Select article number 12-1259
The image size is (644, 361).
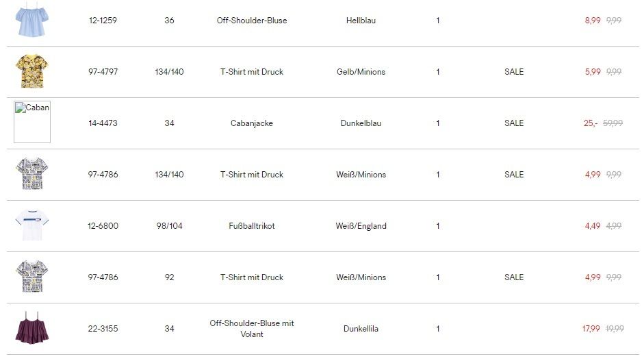[x=103, y=20]
